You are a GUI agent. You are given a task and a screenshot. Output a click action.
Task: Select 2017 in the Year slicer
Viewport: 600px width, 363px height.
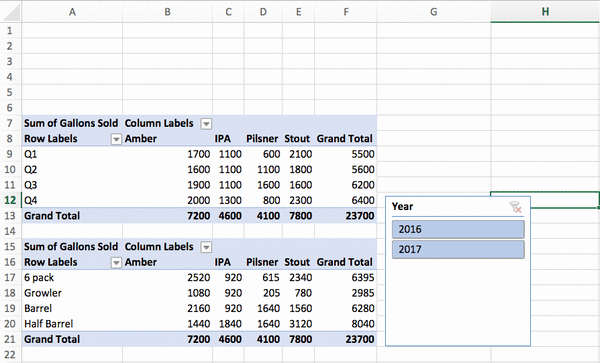(458, 249)
